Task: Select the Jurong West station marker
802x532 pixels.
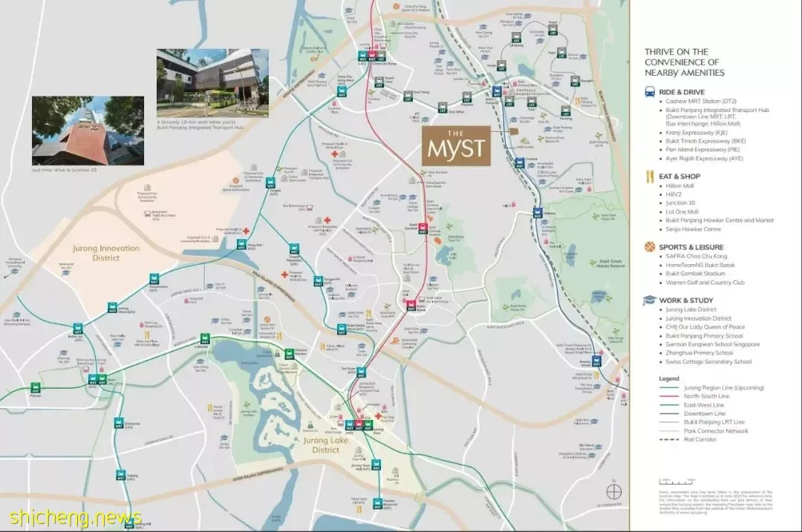Action: coord(112,308)
